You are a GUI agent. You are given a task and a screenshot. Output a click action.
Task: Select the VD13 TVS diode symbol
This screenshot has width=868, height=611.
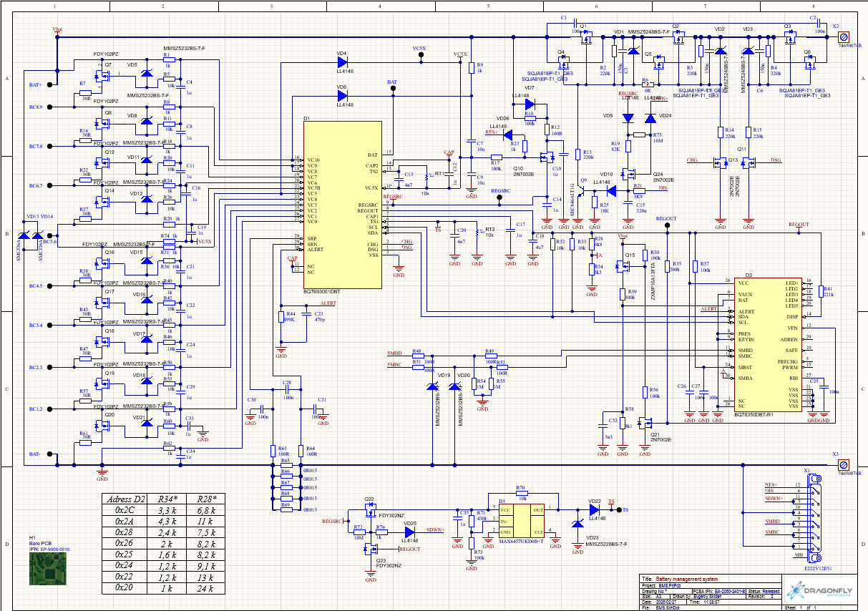point(24,235)
